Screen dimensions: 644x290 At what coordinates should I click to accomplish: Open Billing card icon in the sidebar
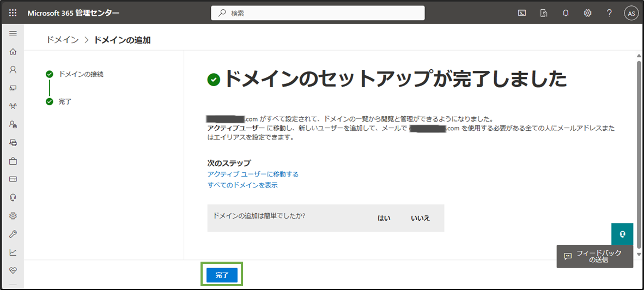13,179
